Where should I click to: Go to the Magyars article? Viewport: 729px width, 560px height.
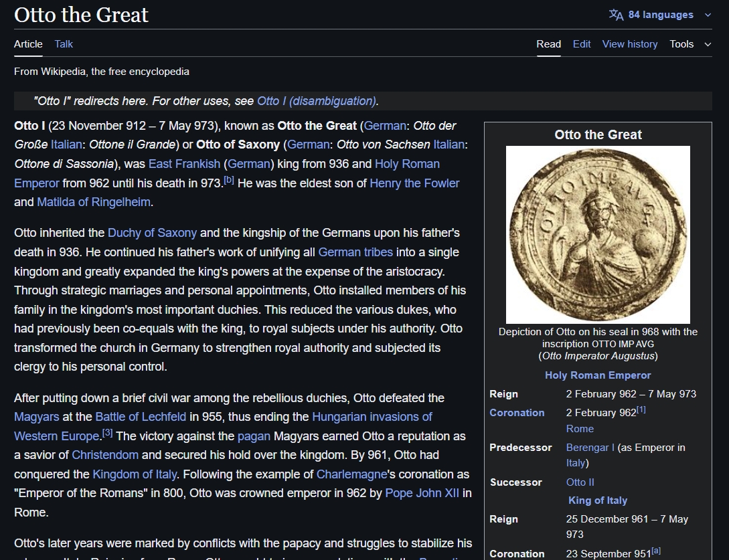[x=36, y=417]
